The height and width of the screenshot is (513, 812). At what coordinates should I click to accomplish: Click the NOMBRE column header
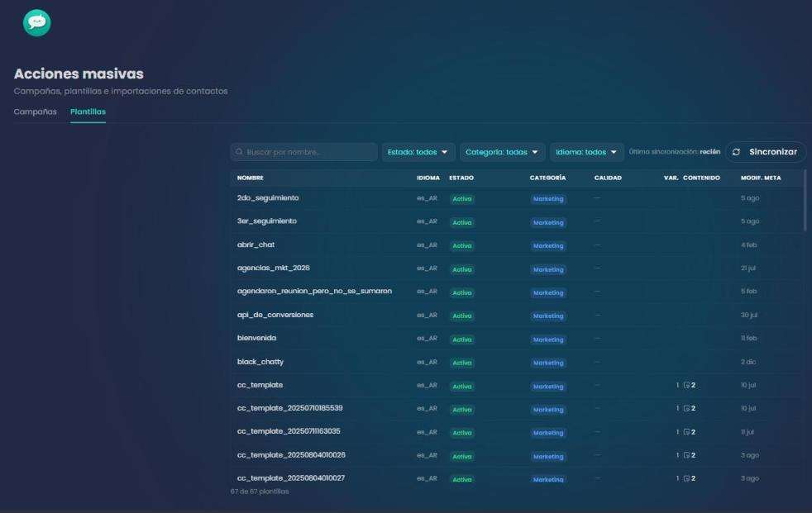point(250,178)
